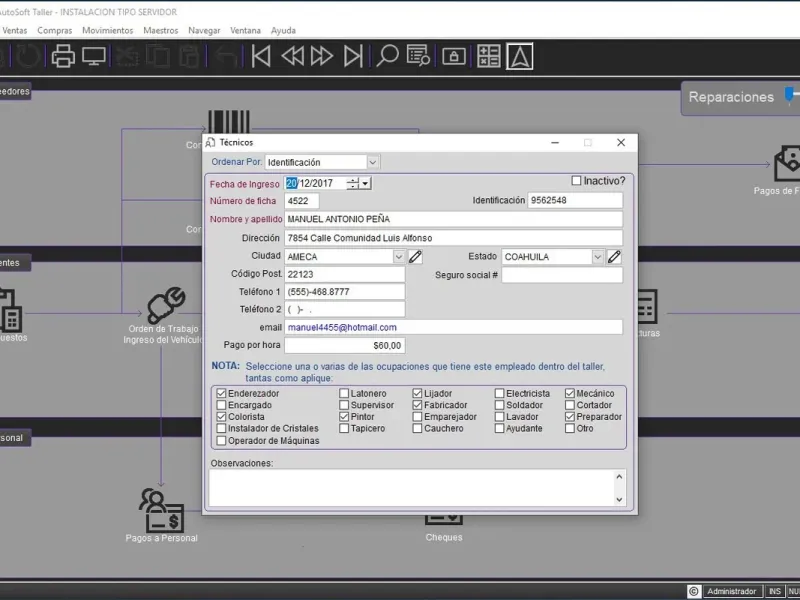Open the calculator toolbar icon

[x=488, y=56]
